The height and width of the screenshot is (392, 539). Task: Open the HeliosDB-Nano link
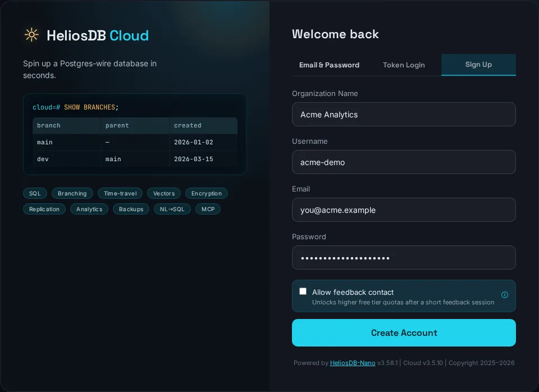pos(353,363)
